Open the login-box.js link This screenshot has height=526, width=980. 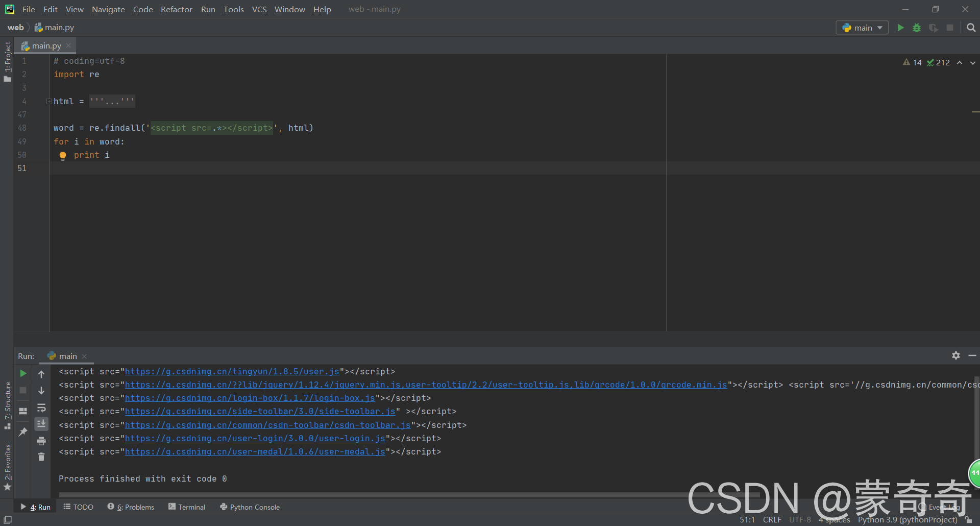point(250,398)
